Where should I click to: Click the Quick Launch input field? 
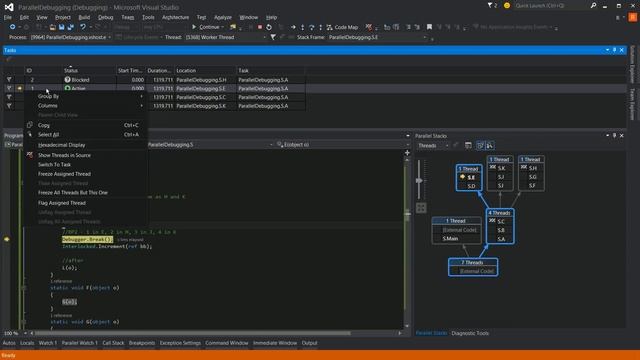551,6
